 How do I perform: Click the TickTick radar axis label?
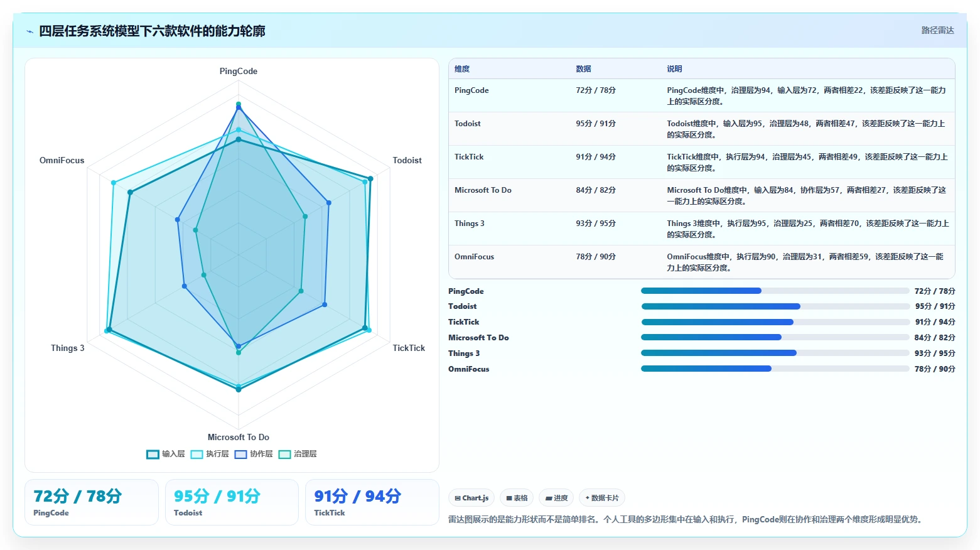click(409, 348)
